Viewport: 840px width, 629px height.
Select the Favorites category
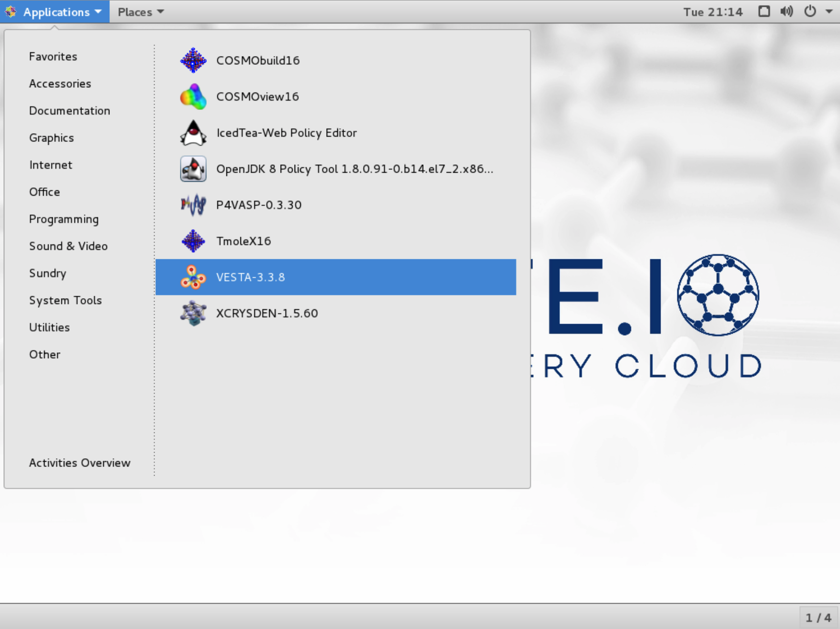tap(53, 57)
